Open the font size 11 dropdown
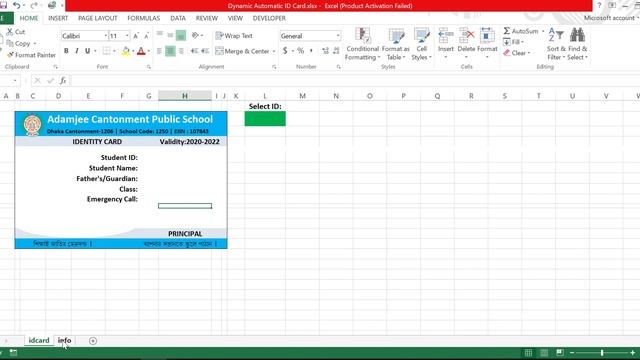Viewport: 640px width, 360px height. click(127, 36)
